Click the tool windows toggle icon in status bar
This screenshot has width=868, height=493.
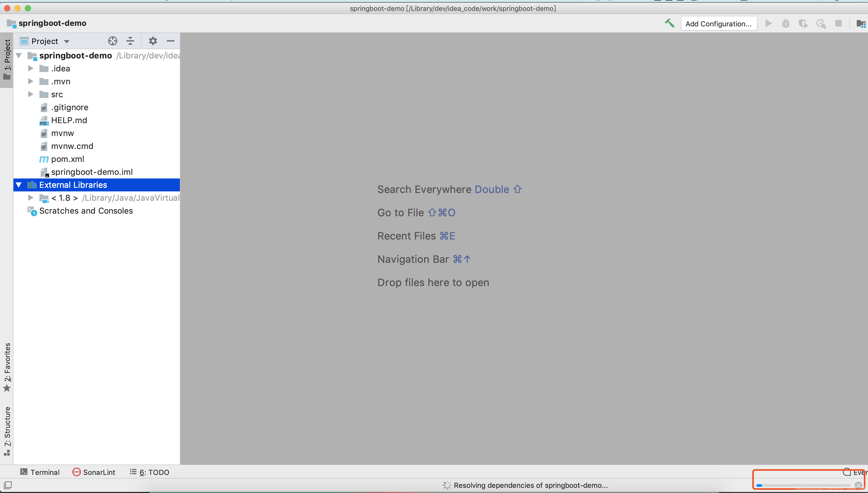pos(8,485)
